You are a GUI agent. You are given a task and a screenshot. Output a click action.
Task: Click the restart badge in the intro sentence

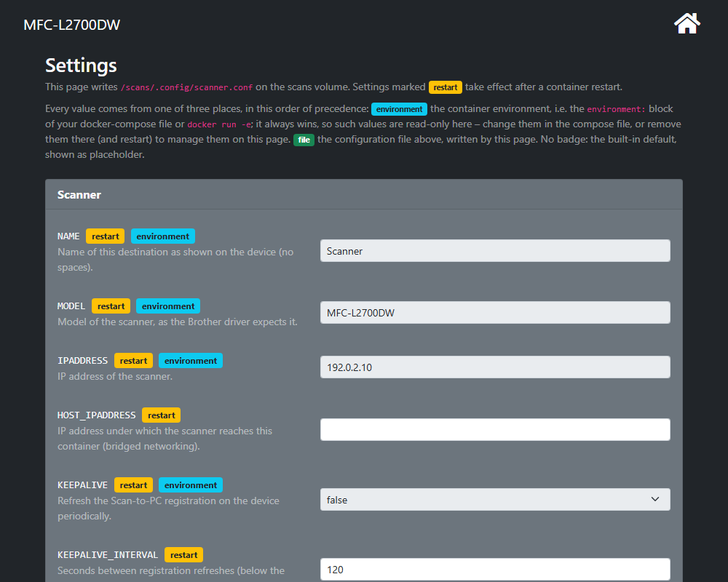click(x=446, y=87)
